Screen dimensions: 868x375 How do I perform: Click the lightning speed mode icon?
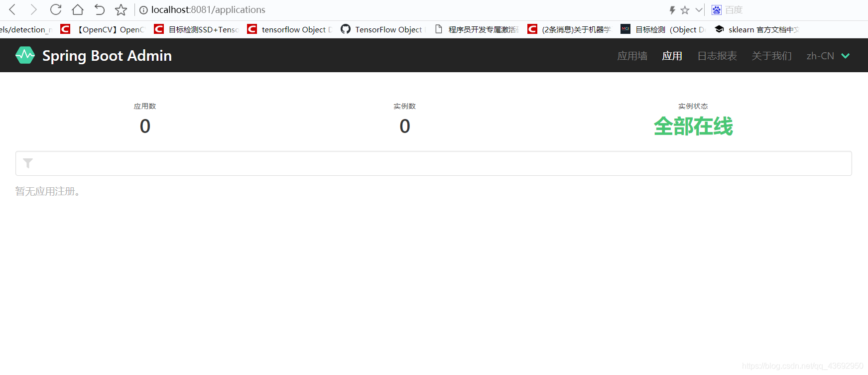[672, 10]
